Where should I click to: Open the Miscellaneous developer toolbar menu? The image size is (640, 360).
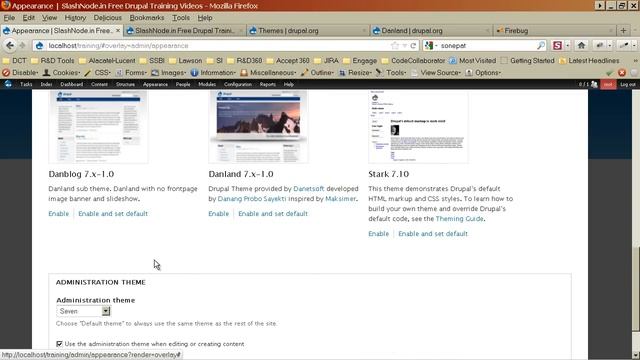[x=268, y=73]
